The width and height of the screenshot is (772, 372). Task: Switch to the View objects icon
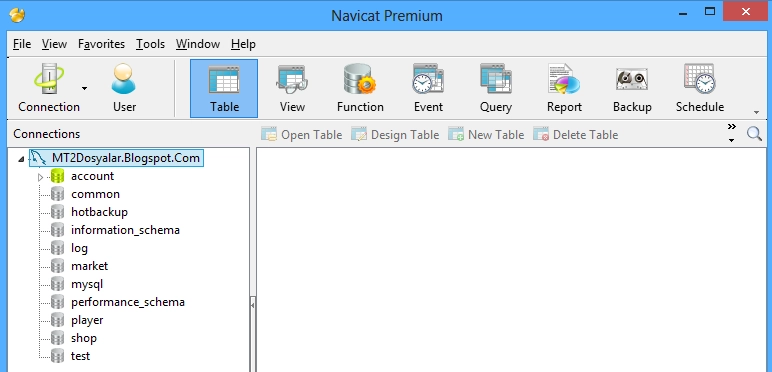[292, 89]
